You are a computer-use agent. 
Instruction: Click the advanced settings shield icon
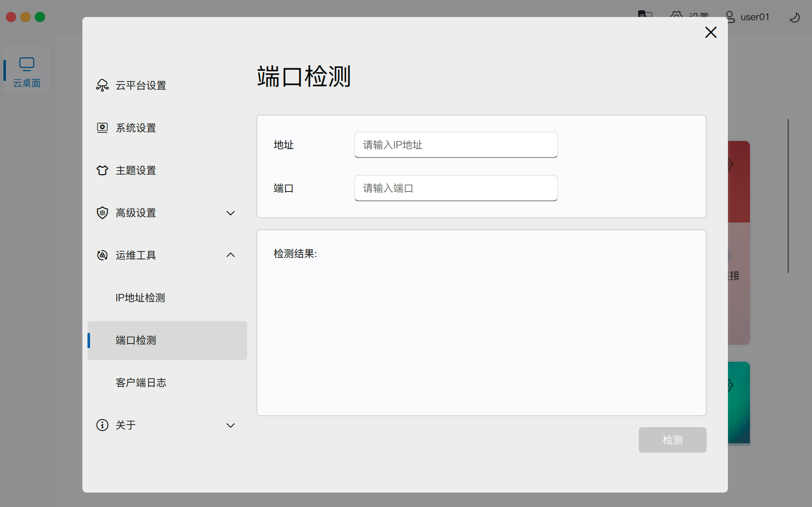coord(102,213)
